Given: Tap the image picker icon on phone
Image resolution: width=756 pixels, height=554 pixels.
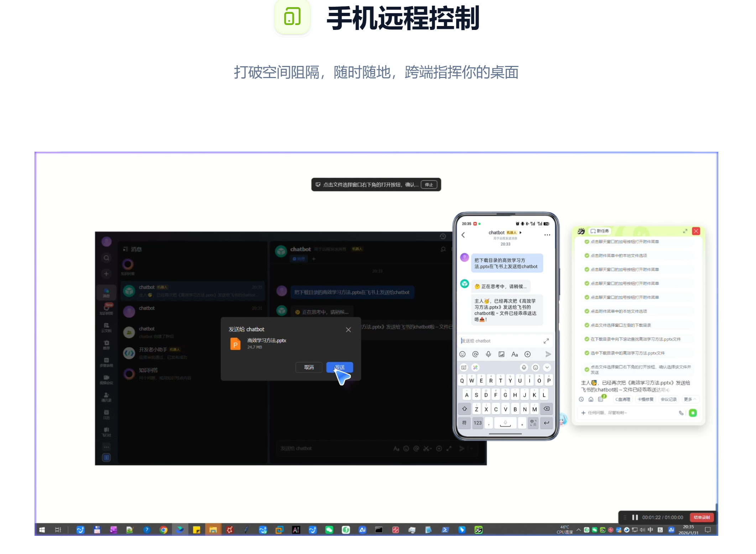Looking at the screenshot, I should [501, 354].
